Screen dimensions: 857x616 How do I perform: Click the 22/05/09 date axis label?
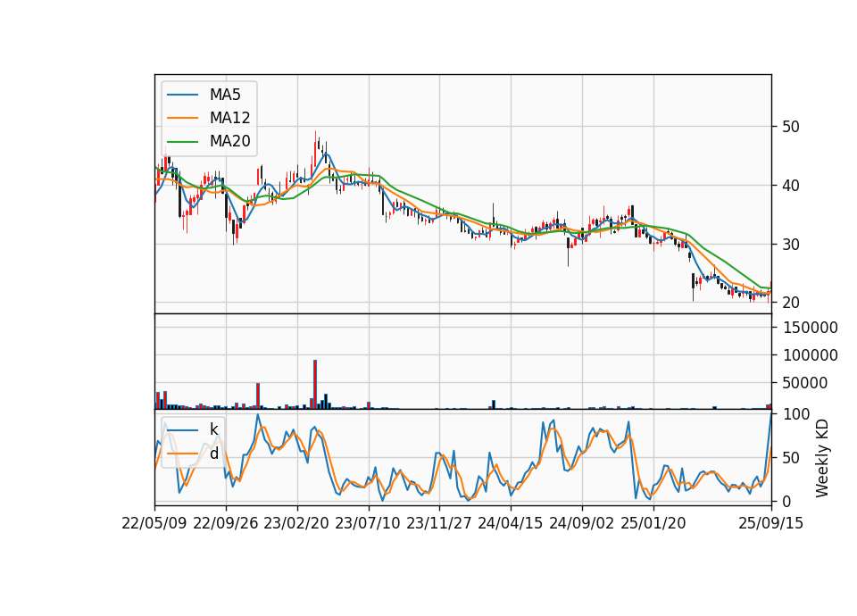(x=154, y=523)
